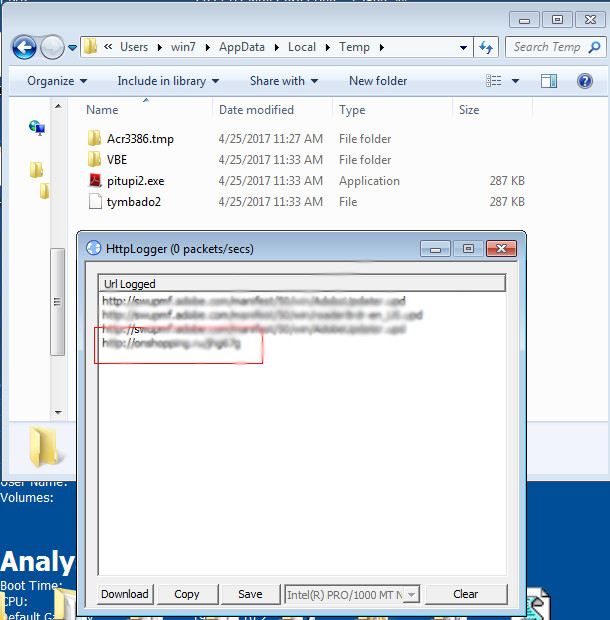The height and width of the screenshot is (620, 610).
Task: Open the Organize dropdown menu
Action: click(x=56, y=81)
